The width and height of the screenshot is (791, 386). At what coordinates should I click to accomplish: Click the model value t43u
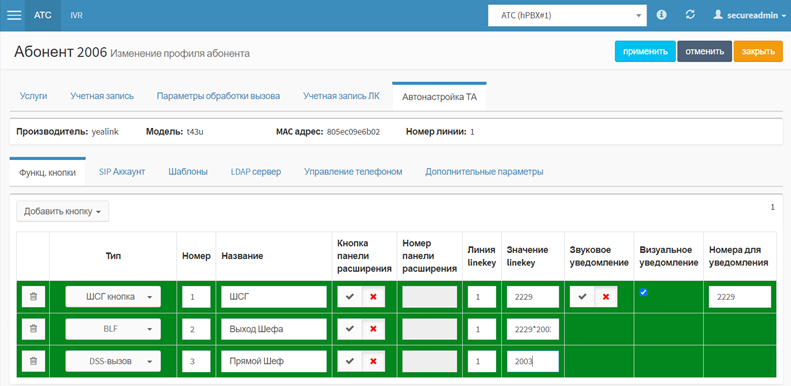click(195, 132)
